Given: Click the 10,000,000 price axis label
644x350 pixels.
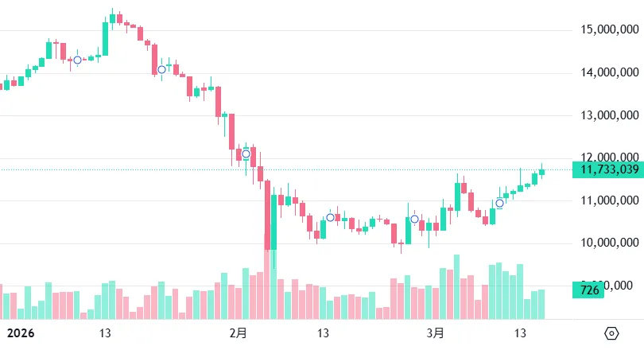Looking at the screenshot, I should [608, 243].
